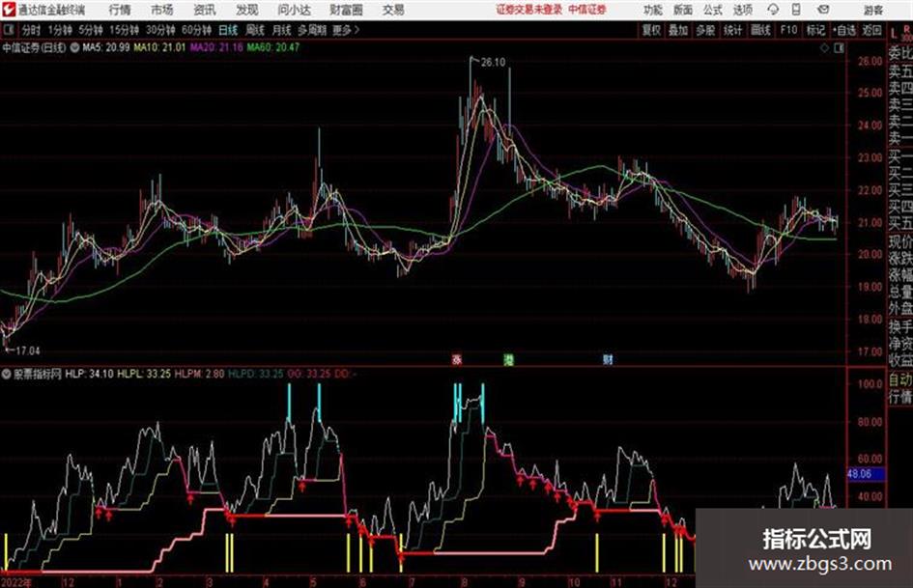Switch to 60分钟 period tab
Image resolution: width=913 pixels, height=588 pixels.
pos(196,30)
